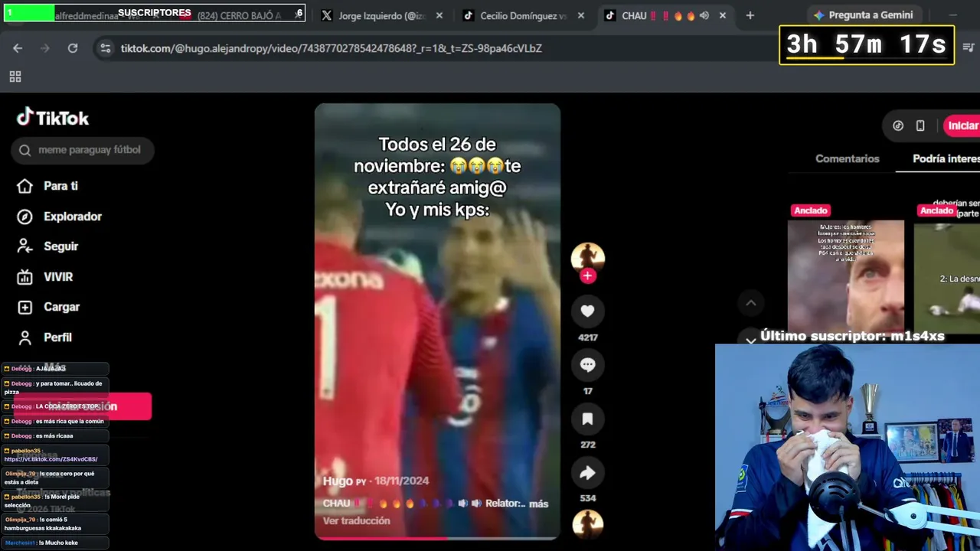Save the video with the bookmark icon
The width and height of the screenshot is (980, 551).
coord(587,419)
